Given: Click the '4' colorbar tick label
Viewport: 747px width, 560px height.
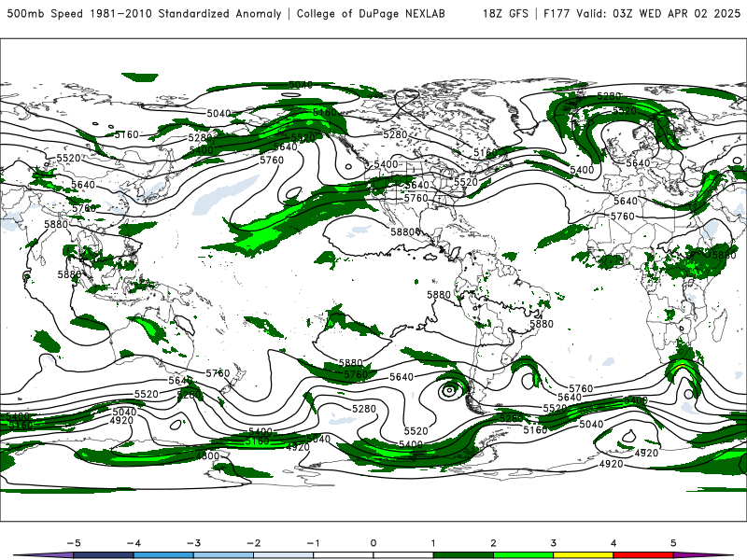Looking at the screenshot, I should pos(613,543).
